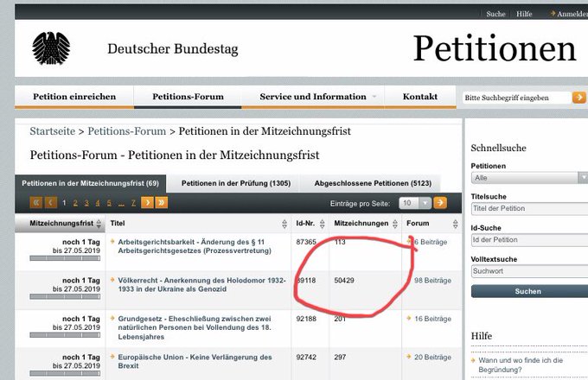Sort by Id-Nr. column arrows
The width and height of the screenshot is (588, 380).
[x=323, y=224]
